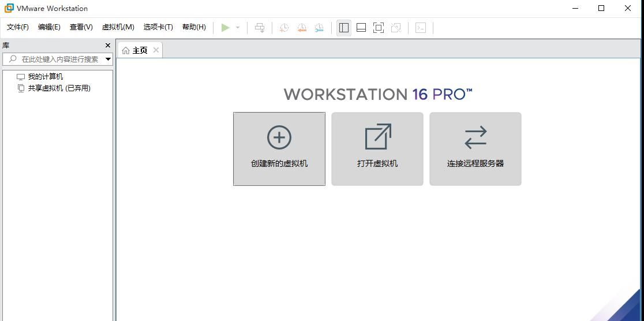644x321 pixels.
Task: Open the snapshot manager icon
Action: 319,28
